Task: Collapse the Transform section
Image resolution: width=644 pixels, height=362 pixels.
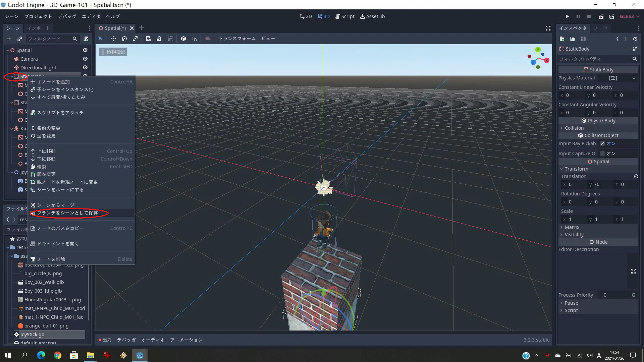Action: [x=598, y=169]
